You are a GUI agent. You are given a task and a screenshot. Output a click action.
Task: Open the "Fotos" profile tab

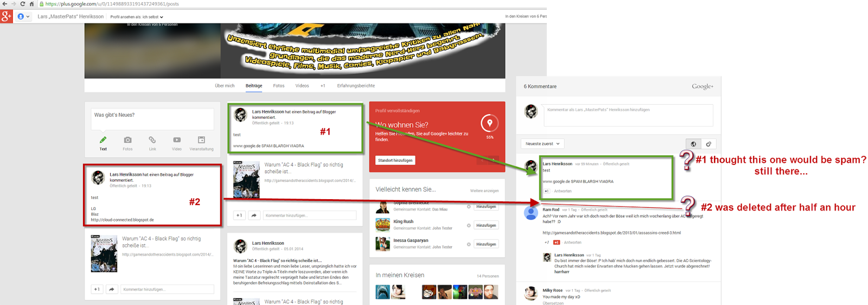coord(279,86)
